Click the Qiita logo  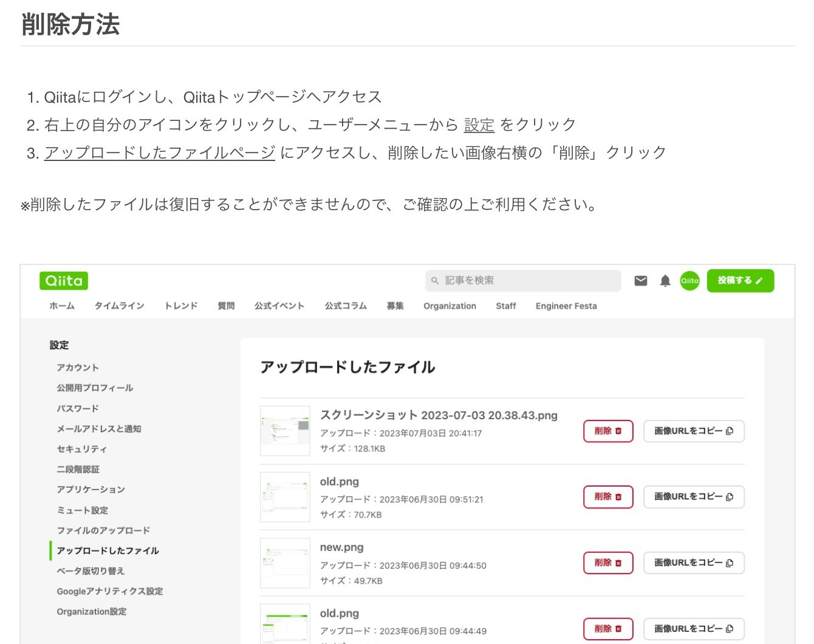(64, 281)
